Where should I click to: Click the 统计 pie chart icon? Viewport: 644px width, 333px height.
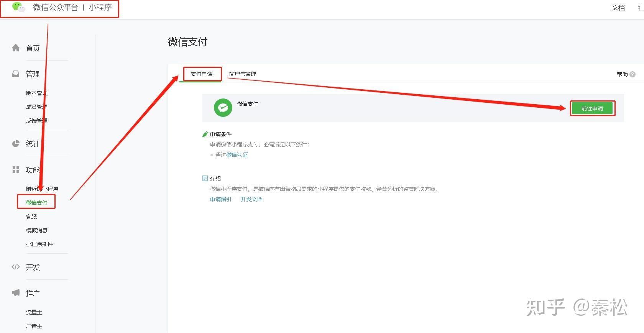coord(16,144)
